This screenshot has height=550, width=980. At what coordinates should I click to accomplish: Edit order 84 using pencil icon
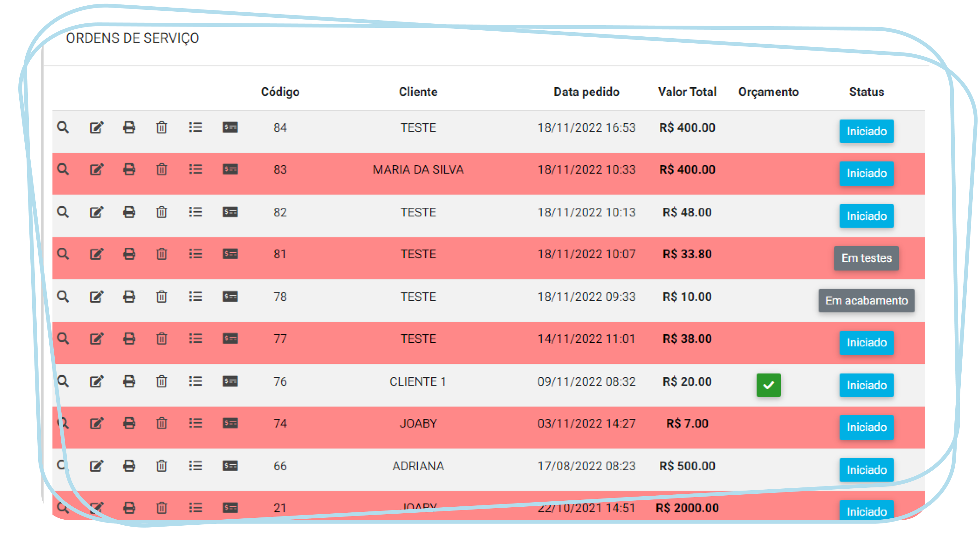pyautogui.click(x=96, y=127)
